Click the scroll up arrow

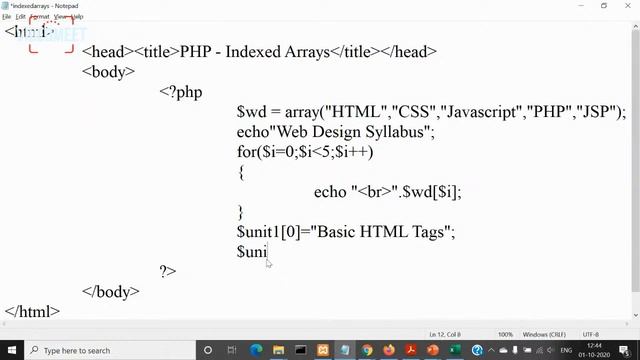(636, 27)
